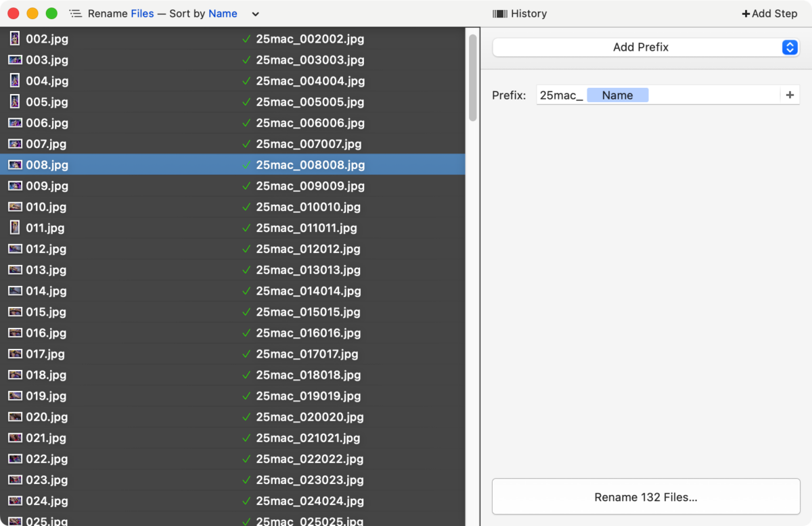812x526 pixels.
Task: Click new name 25mac_010010.jpg
Action: [x=309, y=207]
